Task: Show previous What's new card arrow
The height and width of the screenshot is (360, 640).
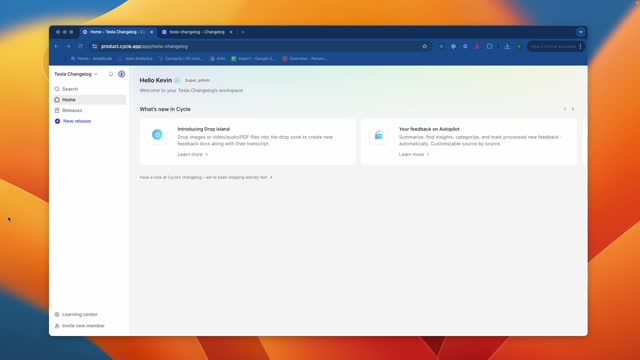Action: pos(565,109)
